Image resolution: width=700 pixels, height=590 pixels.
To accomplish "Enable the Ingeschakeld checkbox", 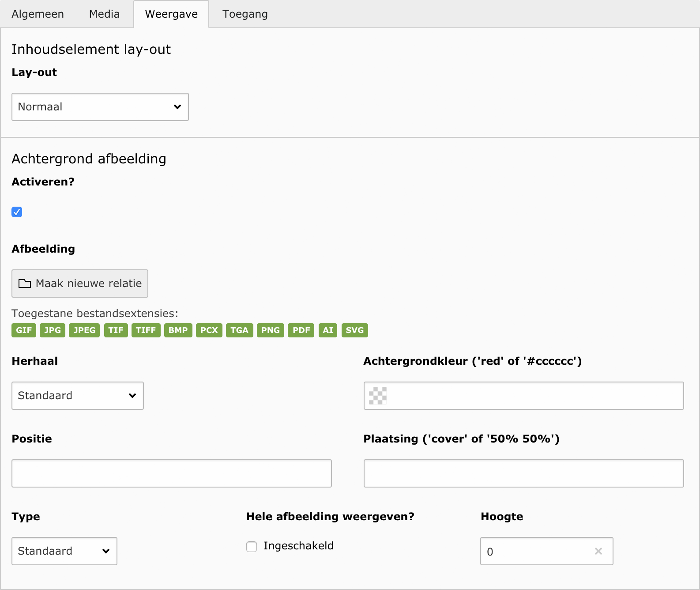I will [252, 547].
